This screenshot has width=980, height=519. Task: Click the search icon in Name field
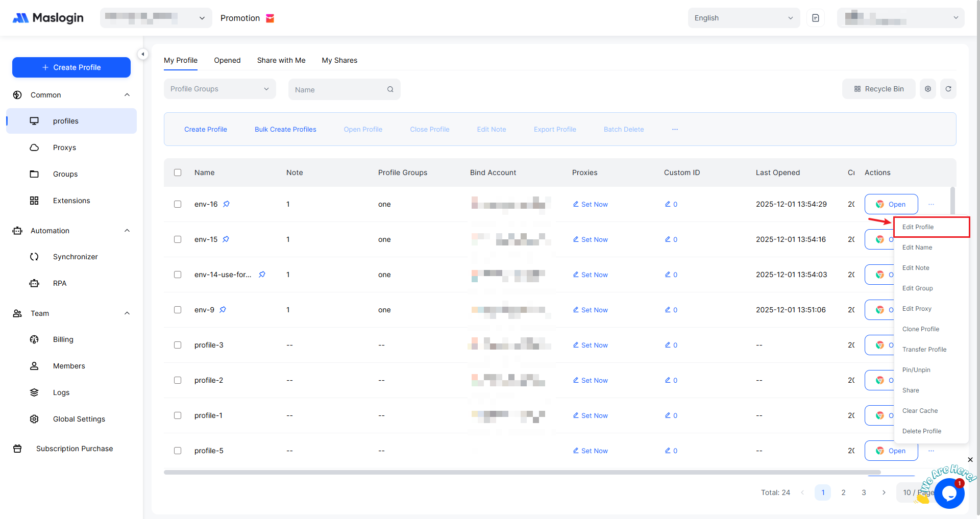[x=390, y=89]
